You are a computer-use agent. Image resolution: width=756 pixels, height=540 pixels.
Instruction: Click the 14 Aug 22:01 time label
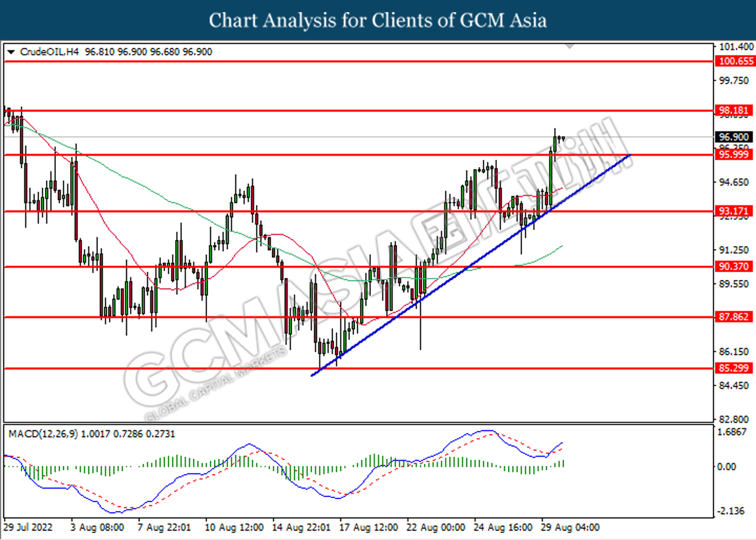click(x=301, y=527)
